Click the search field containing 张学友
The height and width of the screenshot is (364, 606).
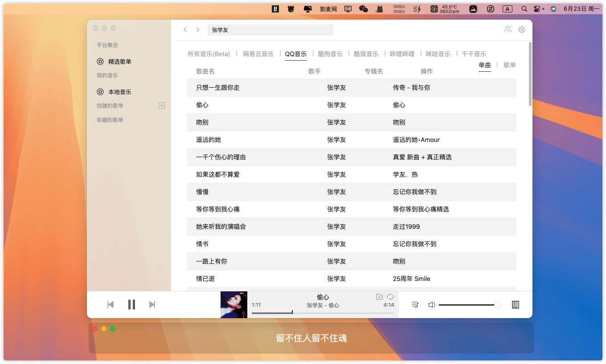coord(270,30)
